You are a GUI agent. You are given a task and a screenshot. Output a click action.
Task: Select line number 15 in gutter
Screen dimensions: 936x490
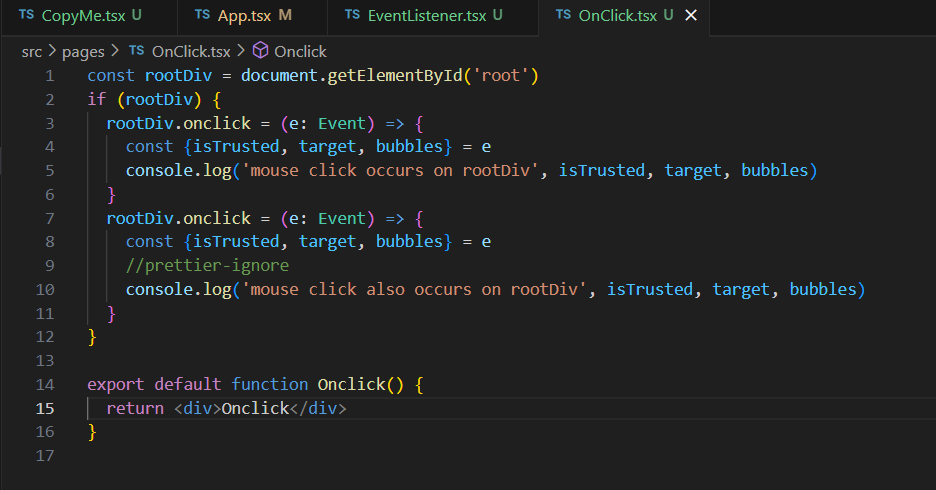coord(45,409)
